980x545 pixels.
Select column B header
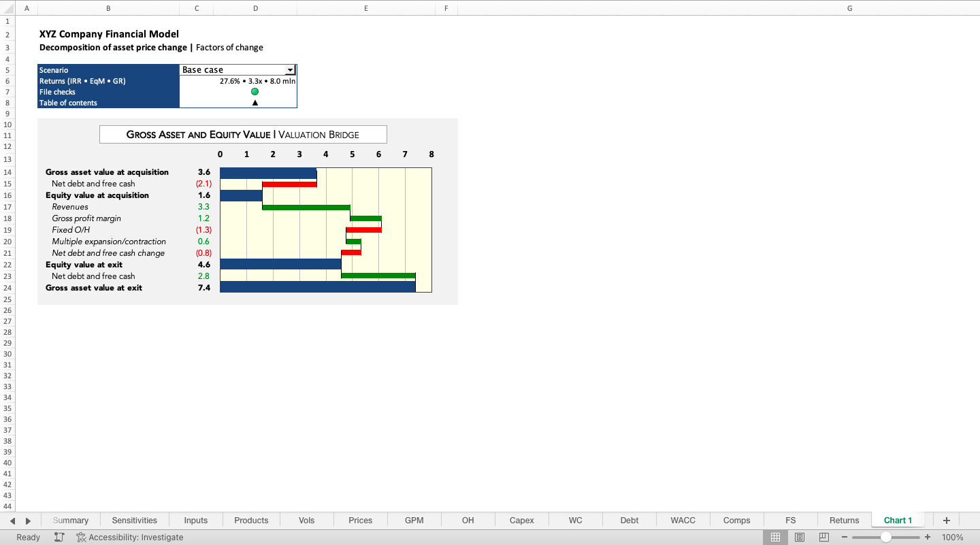click(108, 8)
